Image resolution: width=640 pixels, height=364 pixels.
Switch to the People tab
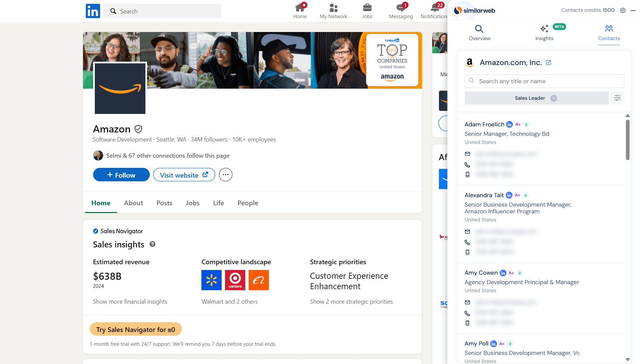click(248, 203)
